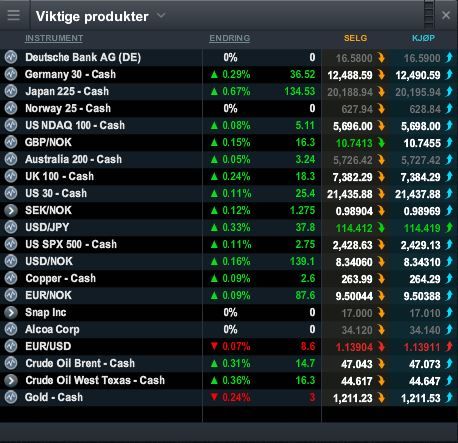458x443 pixels.
Task: Open chart icon for UK 100 - Cash
Action: tap(11, 176)
